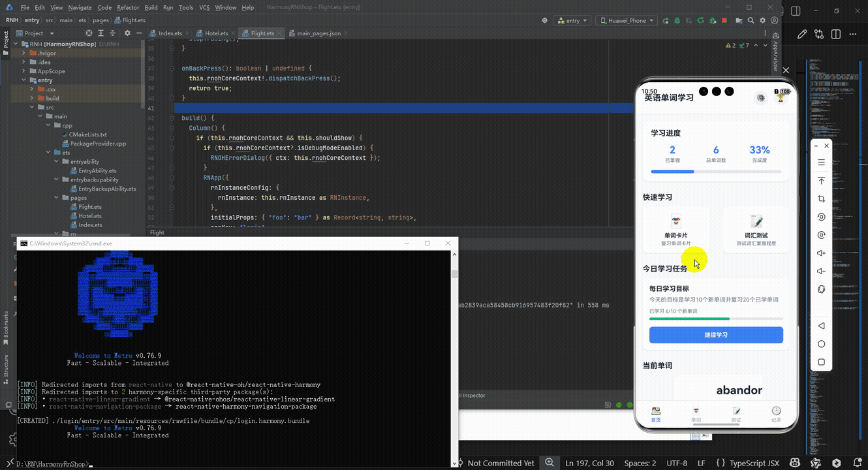Stop the running app with red square
The width and height of the screenshot is (868, 470).
724,21
